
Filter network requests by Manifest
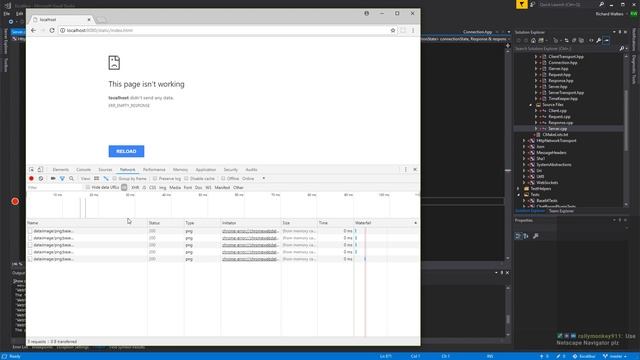222,188
